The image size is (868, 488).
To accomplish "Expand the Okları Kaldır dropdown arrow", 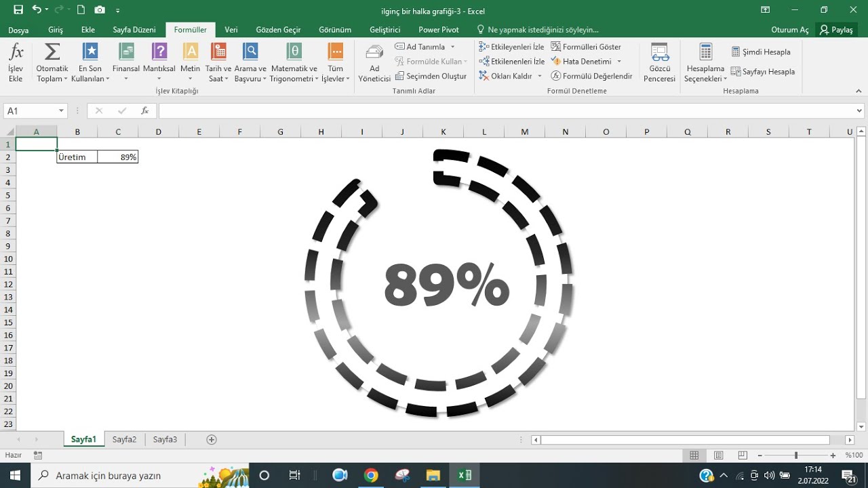I will pyautogui.click(x=540, y=76).
